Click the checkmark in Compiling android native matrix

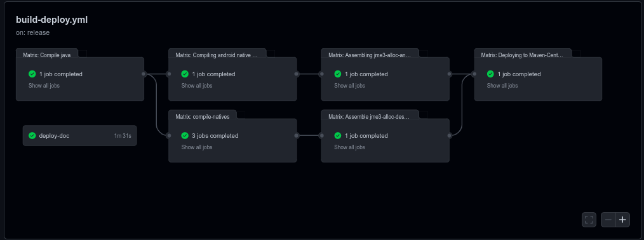click(185, 74)
